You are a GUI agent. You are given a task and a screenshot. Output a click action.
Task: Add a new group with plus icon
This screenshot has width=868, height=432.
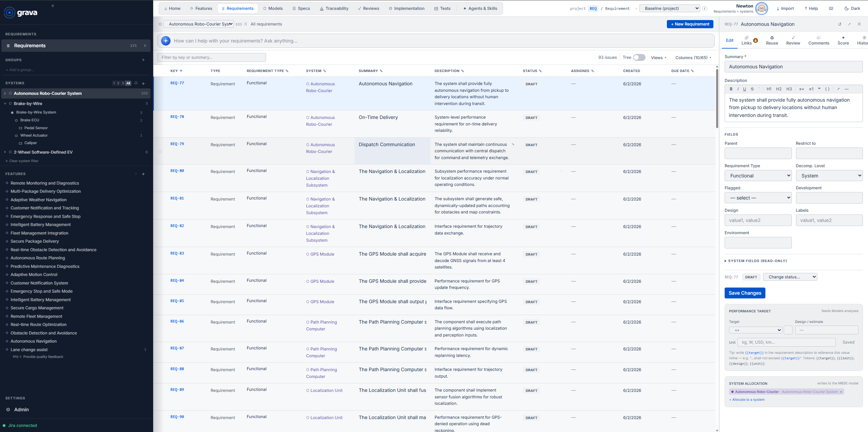click(143, 60)
